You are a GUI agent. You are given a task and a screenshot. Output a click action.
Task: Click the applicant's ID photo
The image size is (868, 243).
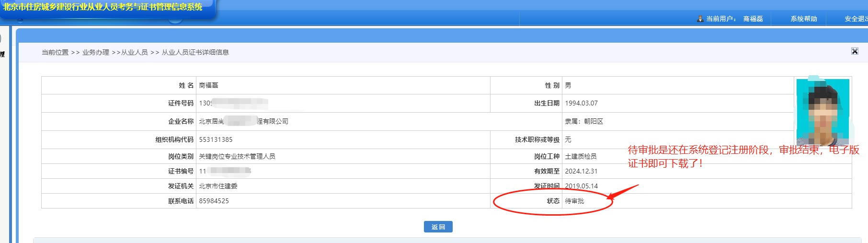pyautogui.click(x=822, y=112)
